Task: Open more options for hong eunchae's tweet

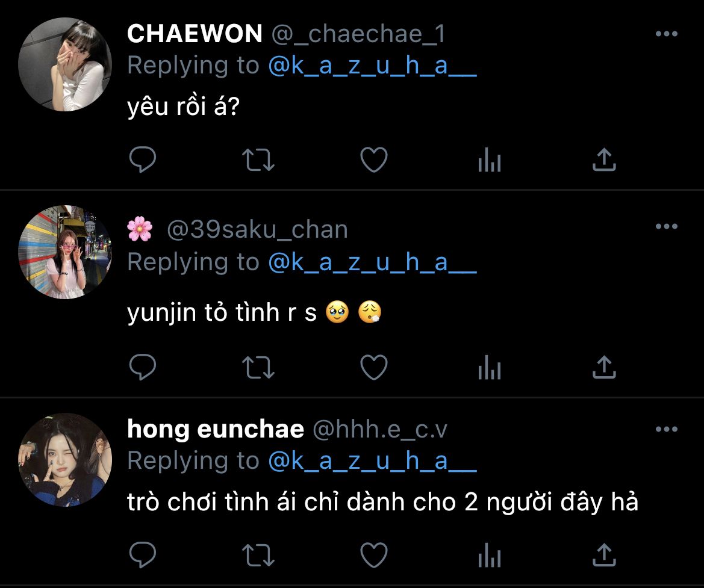Action: coord(666,429)
